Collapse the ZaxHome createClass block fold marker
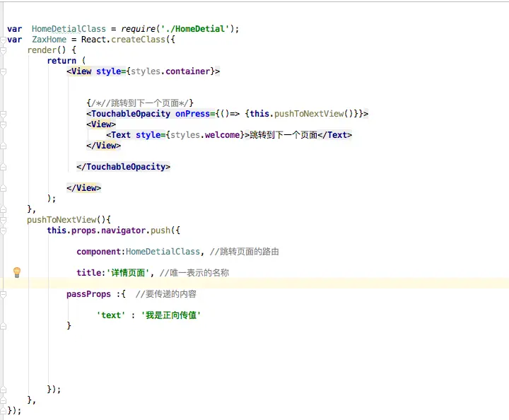Screen dimensions: 509x420 tap(3, 40)
